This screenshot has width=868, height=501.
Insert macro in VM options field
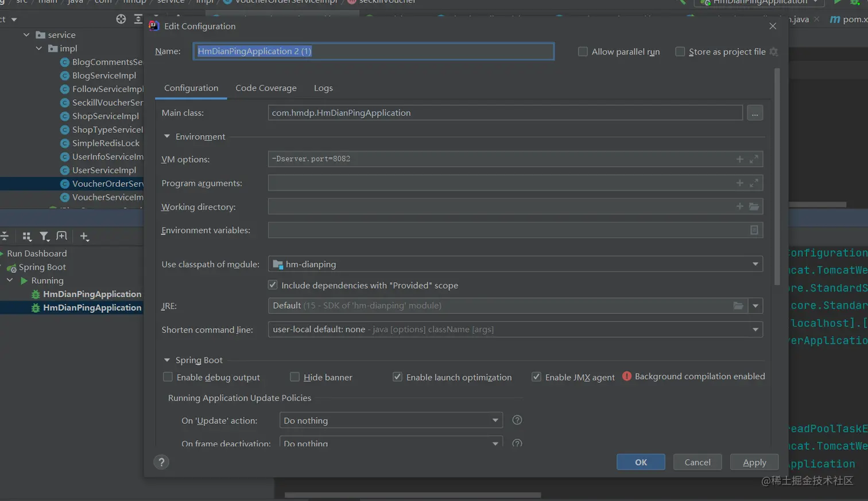pos(739,159)
